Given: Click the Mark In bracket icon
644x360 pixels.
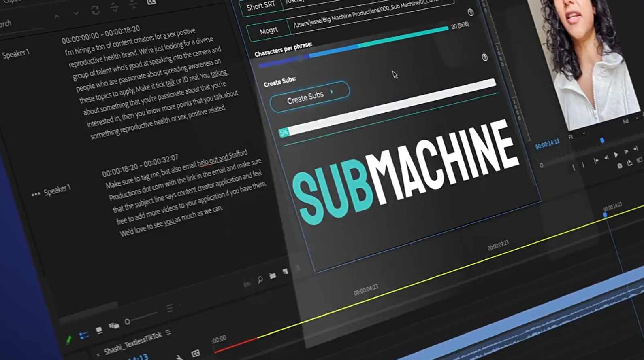Looking at the screenshot, I should [x=573, y=167].
